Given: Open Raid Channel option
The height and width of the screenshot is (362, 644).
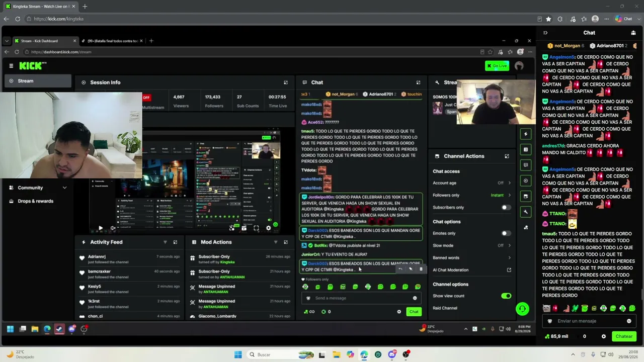Looking at the screenshot, I should [445, 308].
